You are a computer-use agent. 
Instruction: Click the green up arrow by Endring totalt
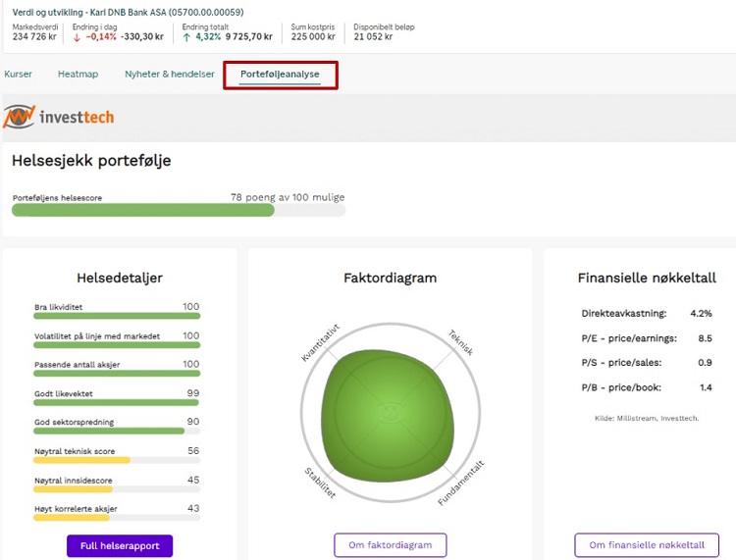coord(186,37)
